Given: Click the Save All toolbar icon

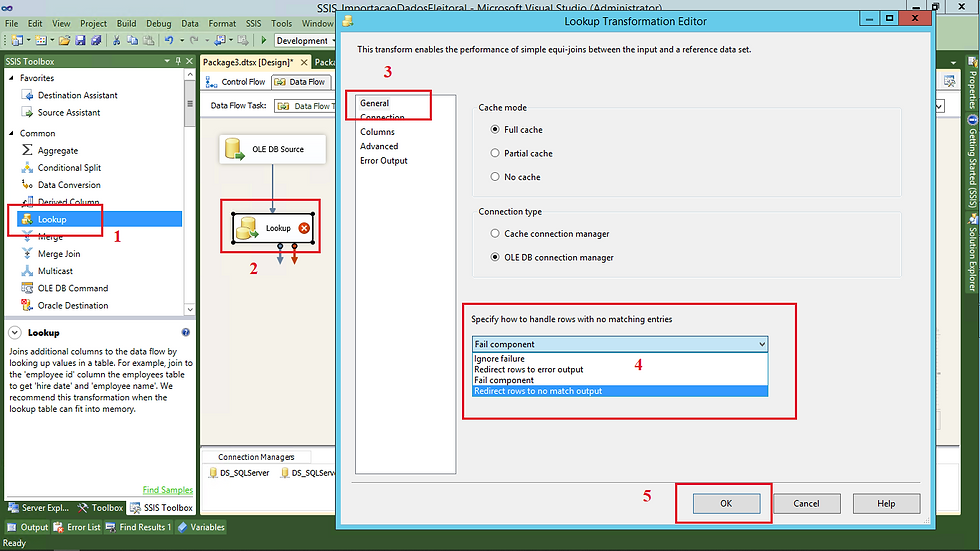Looking at the screenshot, I should point(96,41).
